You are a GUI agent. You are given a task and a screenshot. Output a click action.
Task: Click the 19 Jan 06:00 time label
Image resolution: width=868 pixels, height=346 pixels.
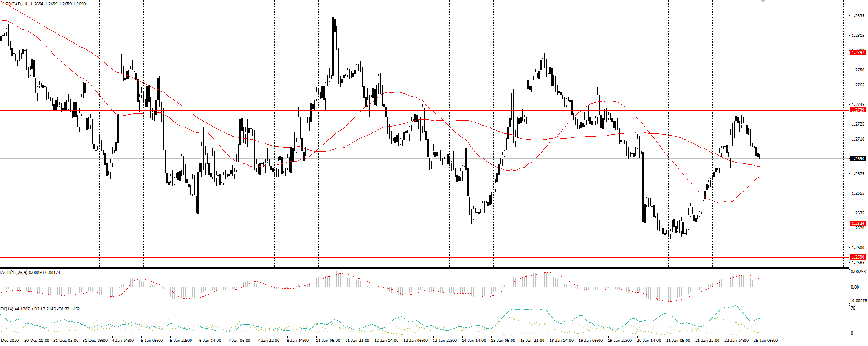click(590, 341)
